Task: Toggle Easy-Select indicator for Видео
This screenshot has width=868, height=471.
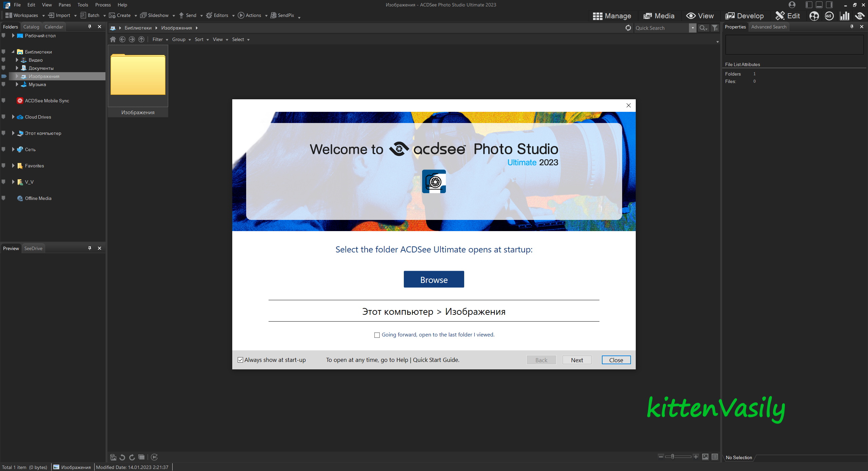Action: tap(3, 60)
